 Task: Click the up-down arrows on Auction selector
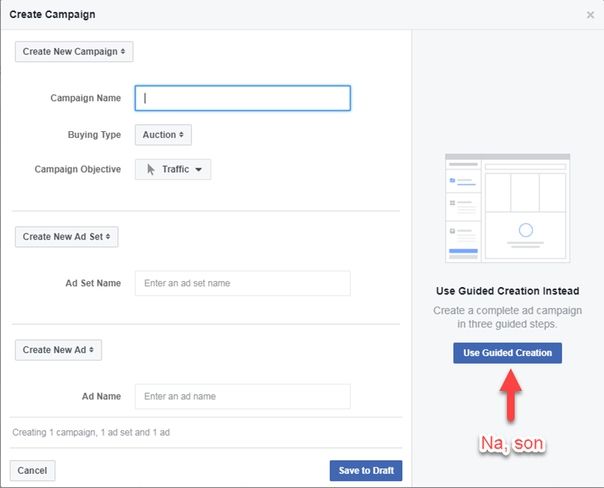[x=181, y=135]
